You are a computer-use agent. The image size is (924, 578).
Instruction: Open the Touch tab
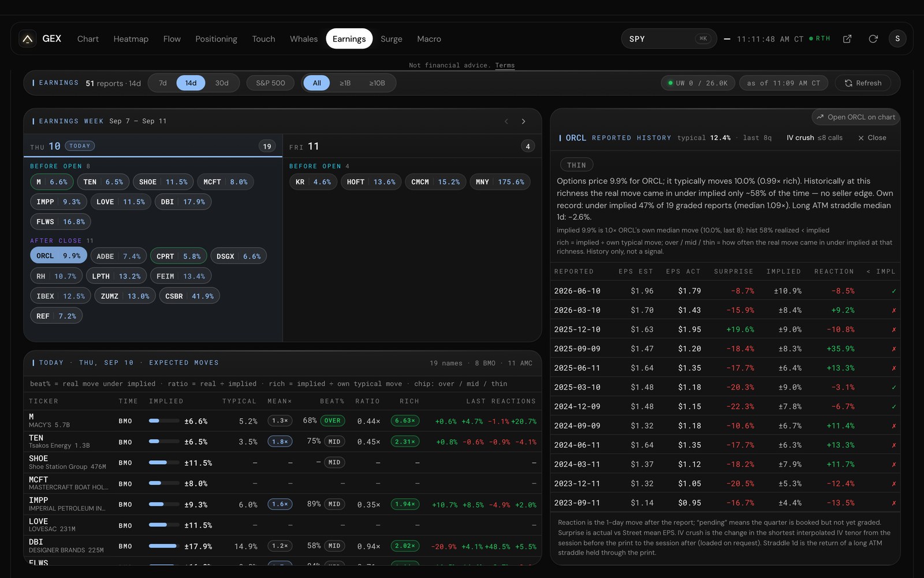click(x=263, y=39)
